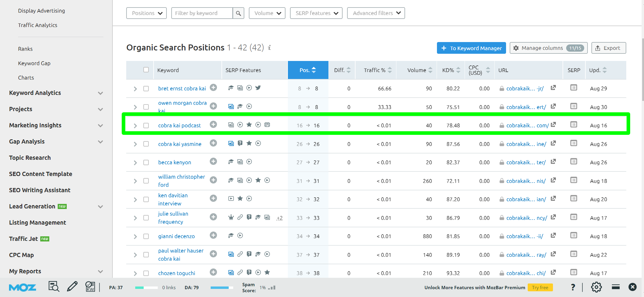
Task: Click the Spam Score 1% indicator bars
Action: click(x=272, y=288)
